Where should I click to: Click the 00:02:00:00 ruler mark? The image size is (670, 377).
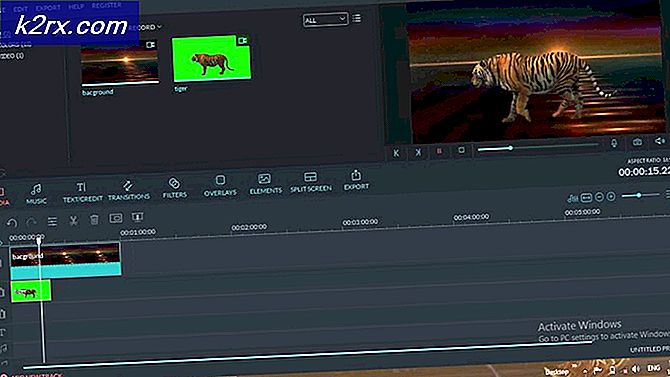[x=249, y=227]
